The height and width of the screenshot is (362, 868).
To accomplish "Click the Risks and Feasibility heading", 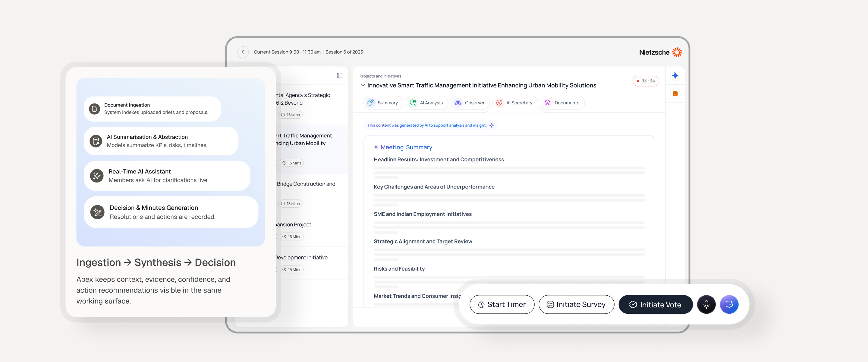I will pyautogui.click(x=399, y=269).
